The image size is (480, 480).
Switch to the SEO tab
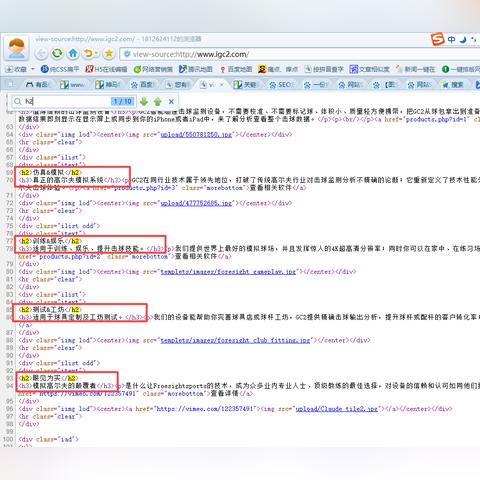click(281, 85)
